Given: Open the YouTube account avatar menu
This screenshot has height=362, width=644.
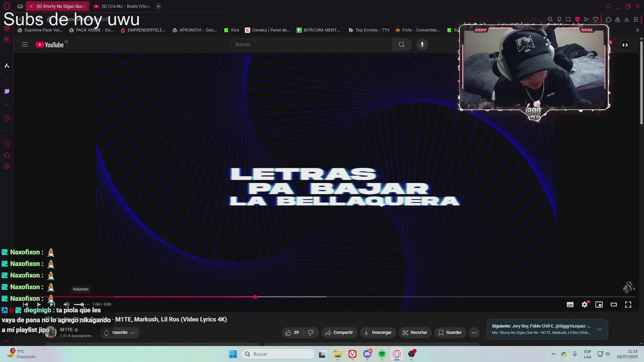Looking at the screenshot, I should pos(625,45).
